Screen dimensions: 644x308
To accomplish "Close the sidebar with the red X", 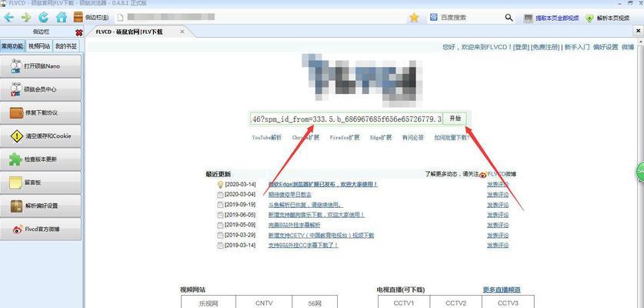I will [78, 32].
